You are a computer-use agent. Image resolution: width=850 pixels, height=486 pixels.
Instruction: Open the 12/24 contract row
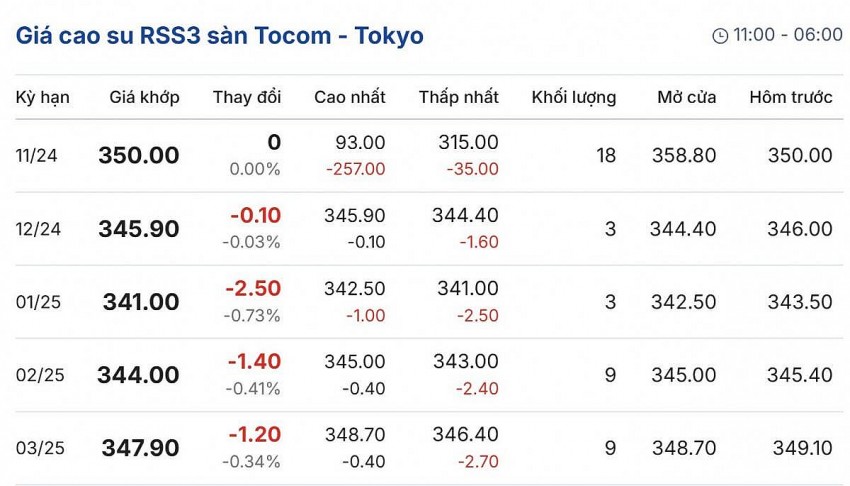39,229
